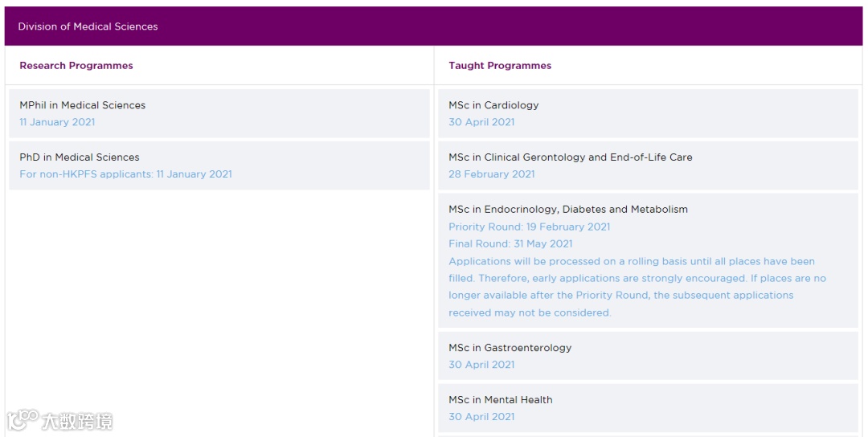
Task: Click the non-HKPFS applicants deadline text
Action: (x=125, y=174)
